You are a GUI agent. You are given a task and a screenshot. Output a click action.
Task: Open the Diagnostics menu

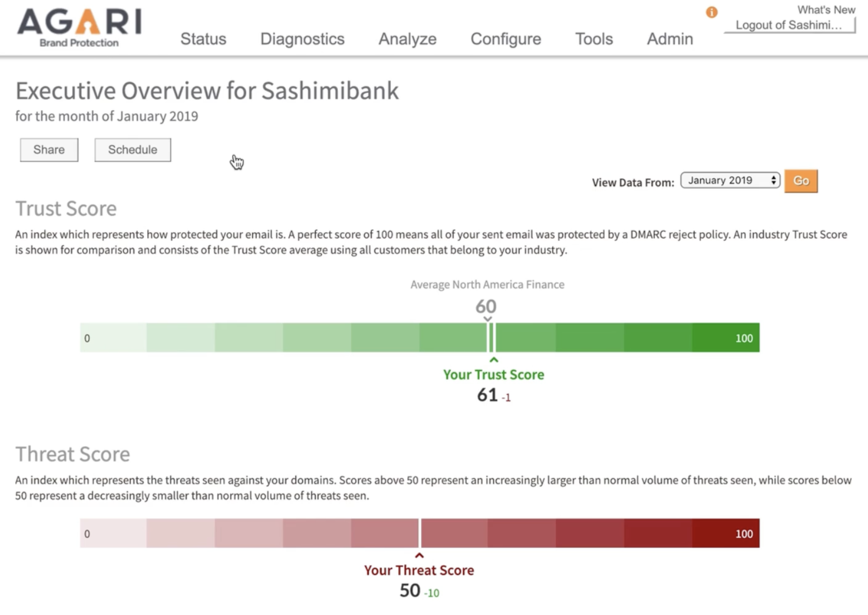302,39
